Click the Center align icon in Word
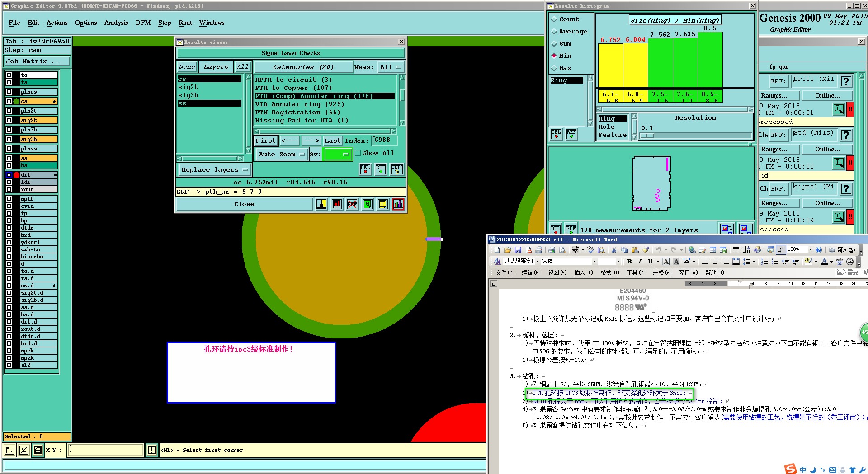The height and width of the screenshot is (474, 868). pyautogui.click(x=715, y=262)
